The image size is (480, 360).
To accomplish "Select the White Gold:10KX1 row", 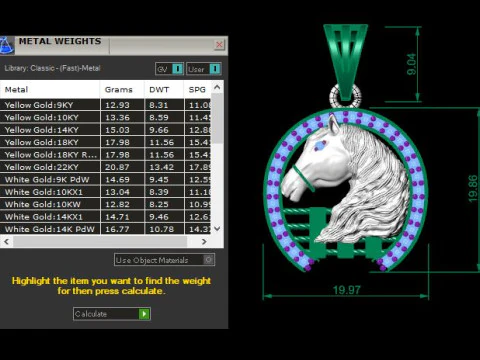I will (x=105, y=192).
